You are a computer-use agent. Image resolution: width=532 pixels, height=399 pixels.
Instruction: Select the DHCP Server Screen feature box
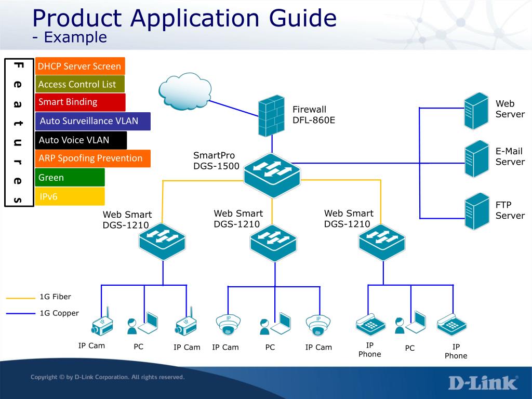(x=80, y=66)
